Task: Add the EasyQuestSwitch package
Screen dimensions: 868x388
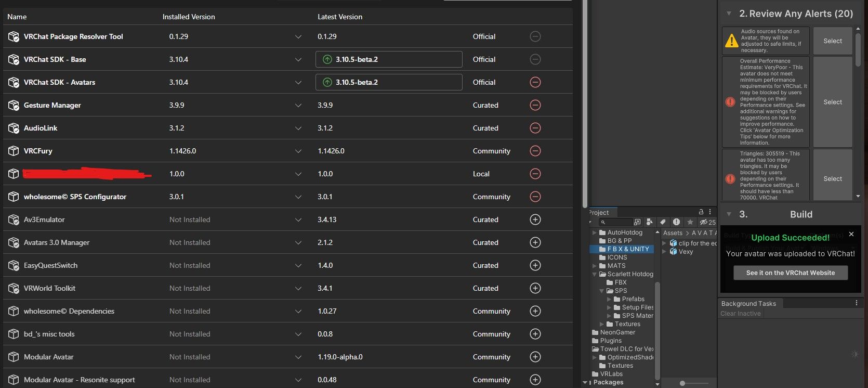Action: (535, 265)
